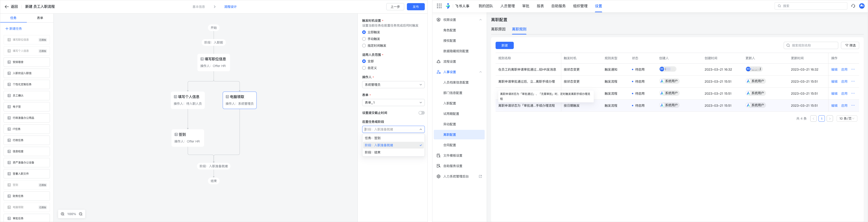Image resolution: width=868 pixels, height=222 pixels.
Task: Toggle the 设置提交截止时间 switch
Action: 421,113
